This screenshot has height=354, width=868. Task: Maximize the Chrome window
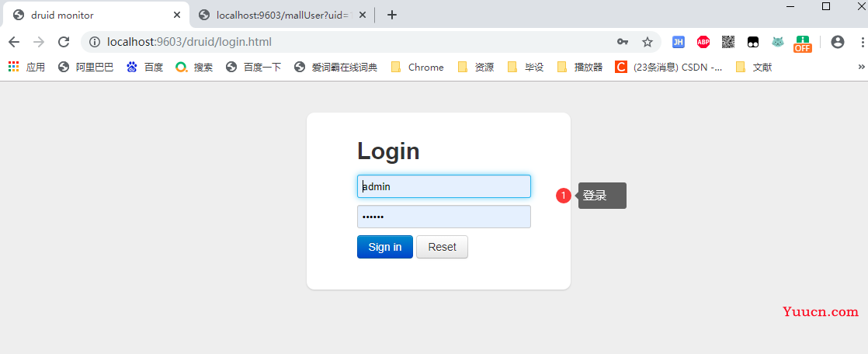[826, 7]
